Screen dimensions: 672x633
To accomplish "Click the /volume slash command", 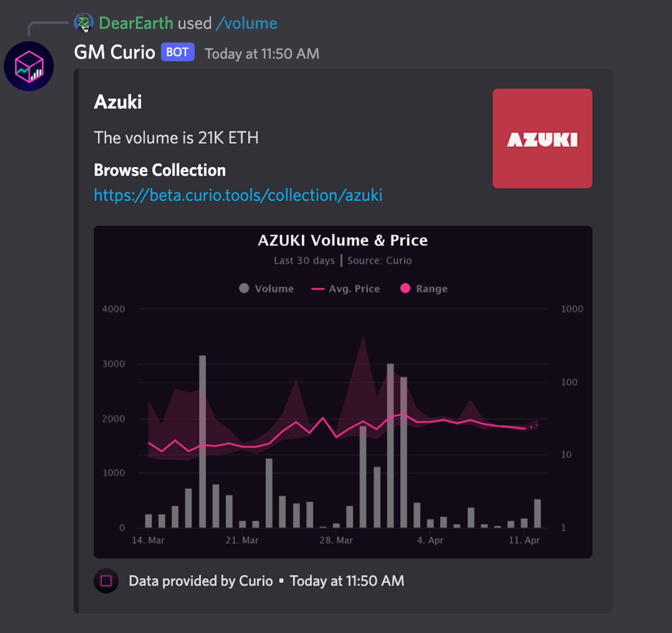I will pyautogui.click(x=247, y=23).
